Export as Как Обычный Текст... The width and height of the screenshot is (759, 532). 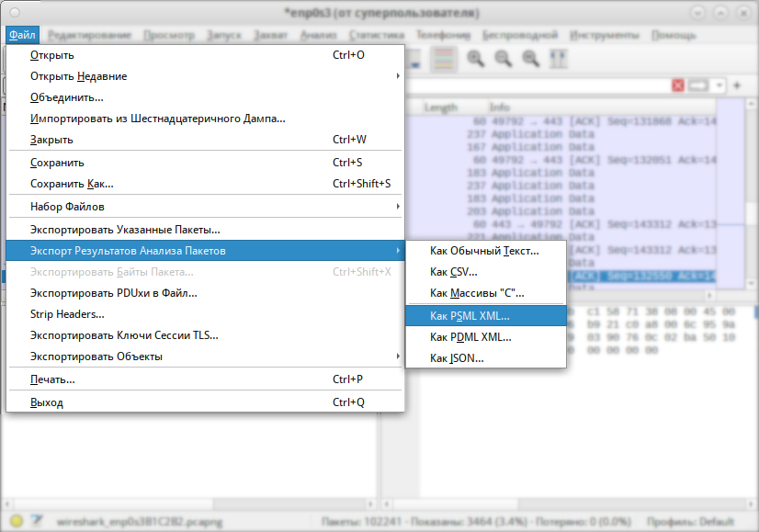[x=486, y=251]
